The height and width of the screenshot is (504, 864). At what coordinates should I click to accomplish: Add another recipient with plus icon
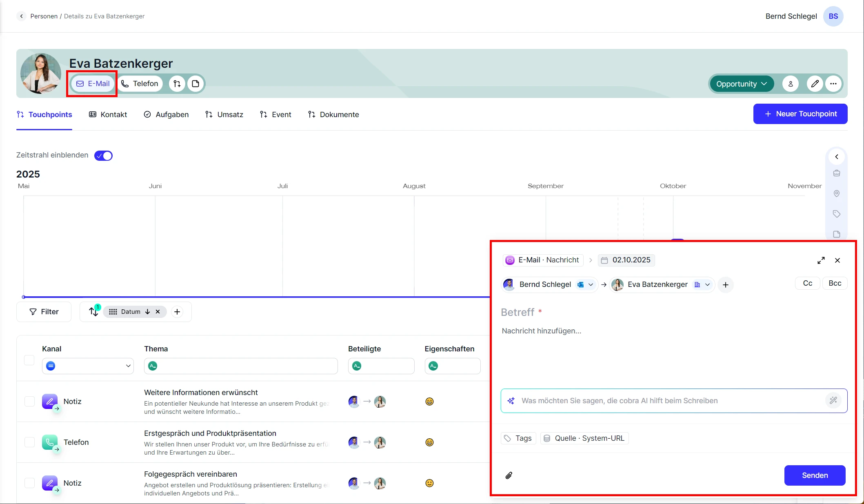click(x=725, y=285)
